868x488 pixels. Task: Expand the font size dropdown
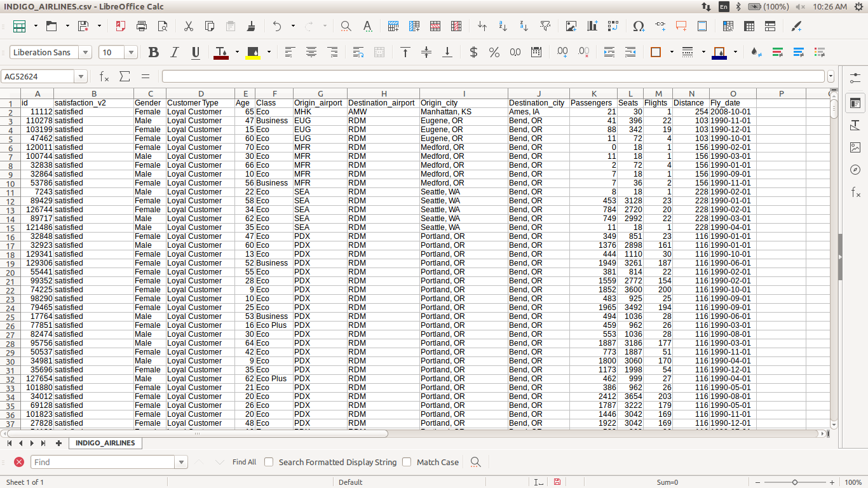(x=132, y=53)
